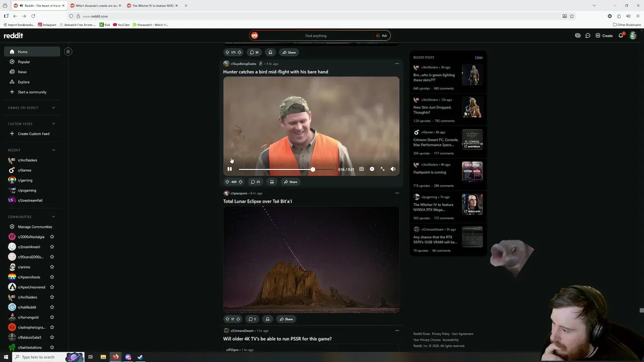Open options menu for r/GuysBeingDudes post
This screenshot has height=362, width=644.
[397, 64]
